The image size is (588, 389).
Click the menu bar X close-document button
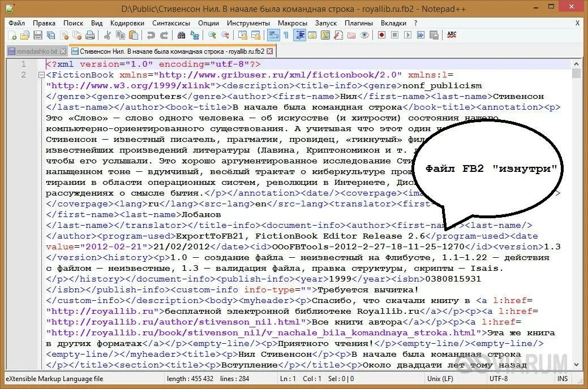click(x=577, y=23)
